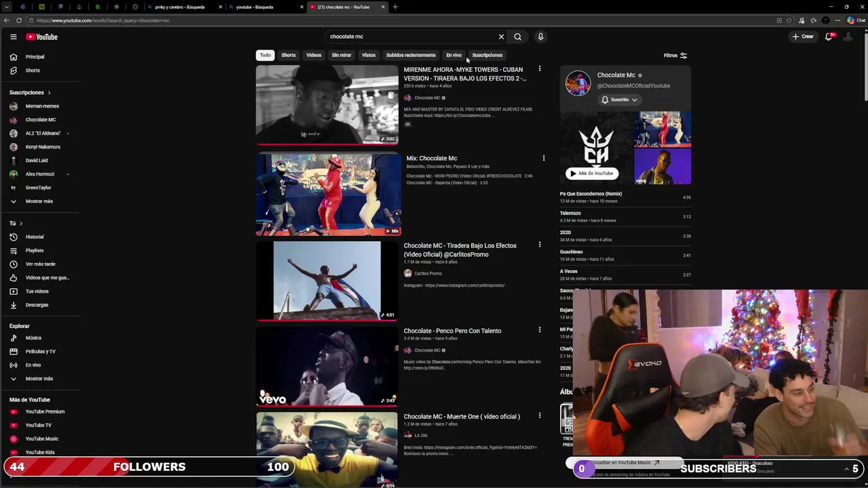Open the YouTube hamburger guide menu

pos(13,37)
